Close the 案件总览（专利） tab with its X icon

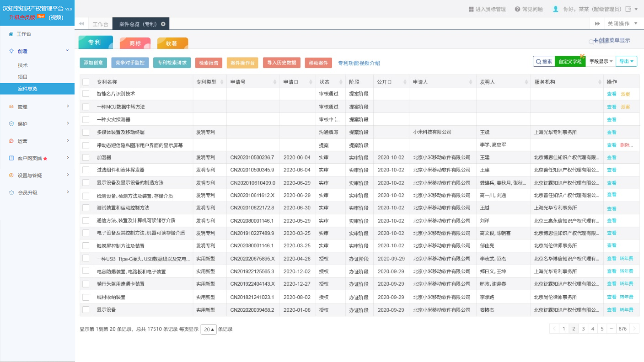[163, 24]
